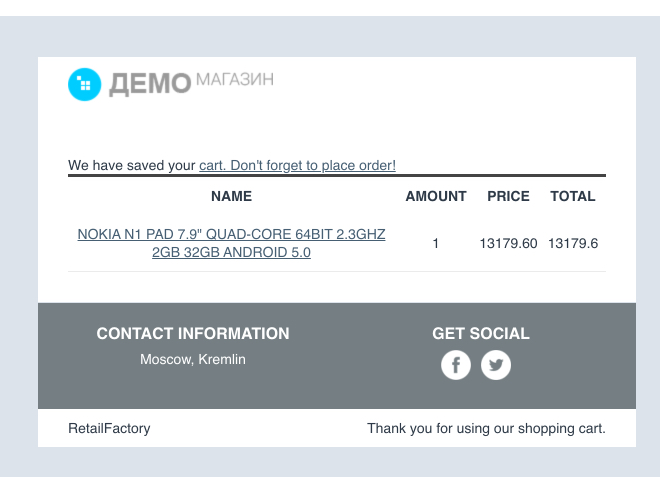Select the PRICE column header
Screen dimensions: 660x477
click(508, 196)
